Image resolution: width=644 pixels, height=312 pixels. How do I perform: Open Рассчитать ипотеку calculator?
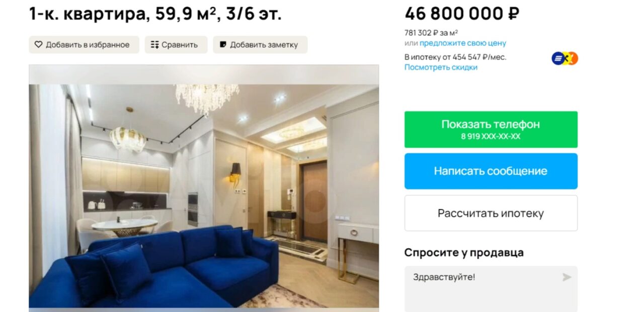coord(491,213)
